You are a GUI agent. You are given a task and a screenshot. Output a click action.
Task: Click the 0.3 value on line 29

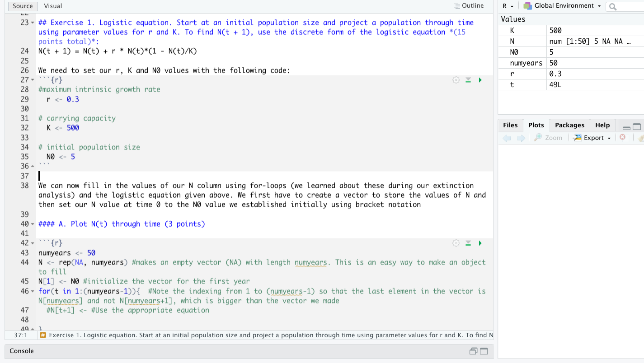pos(73,99)
